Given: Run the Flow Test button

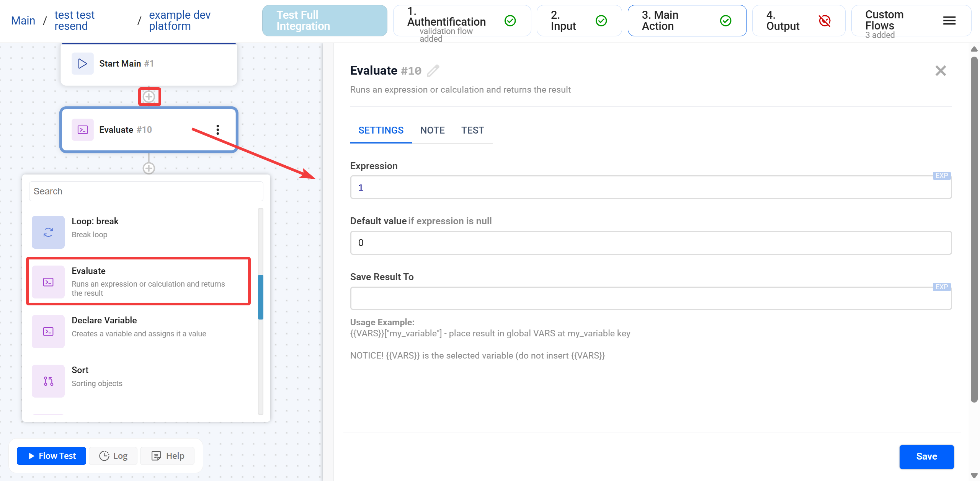Looking at the screenshot, I should click(x=52, y=456).
